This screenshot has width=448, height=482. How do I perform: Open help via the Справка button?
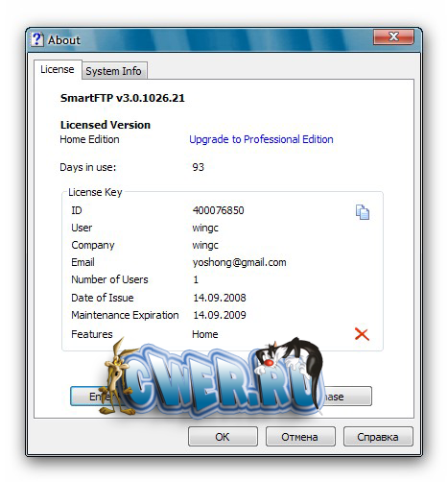378,437
